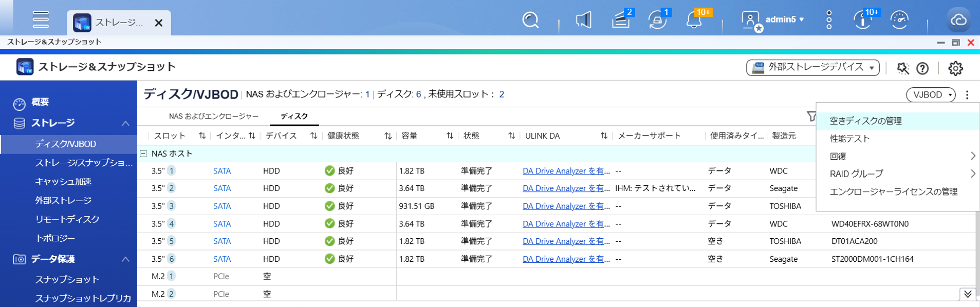Open スナップショット in sidebar
The height and width of the screenshot is (307, 980).
(x=67, y=279)
